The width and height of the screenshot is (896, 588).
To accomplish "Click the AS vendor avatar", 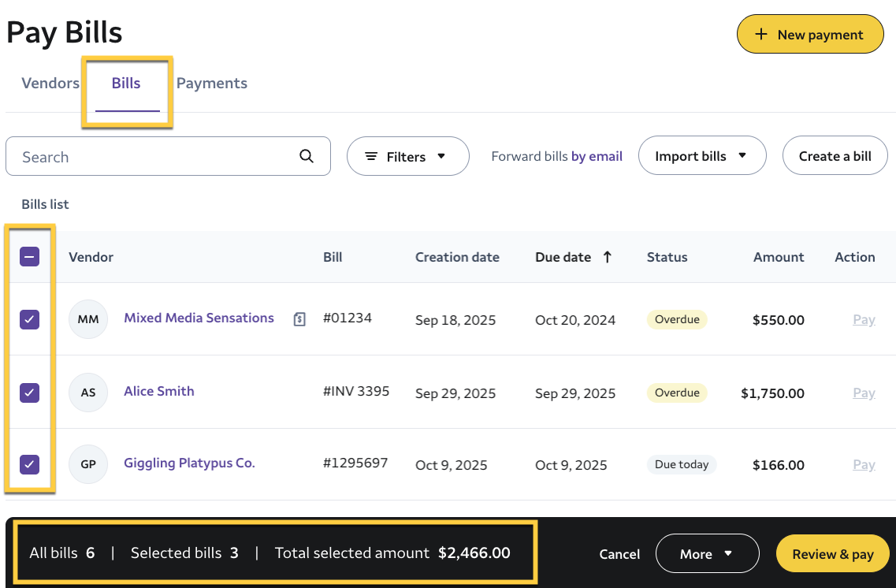I will [x=88, y=392].
